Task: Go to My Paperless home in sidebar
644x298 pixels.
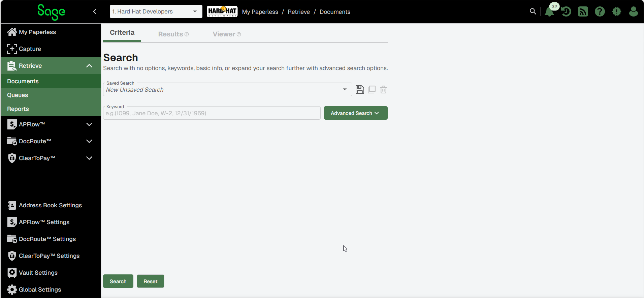Action: (51, 32)
